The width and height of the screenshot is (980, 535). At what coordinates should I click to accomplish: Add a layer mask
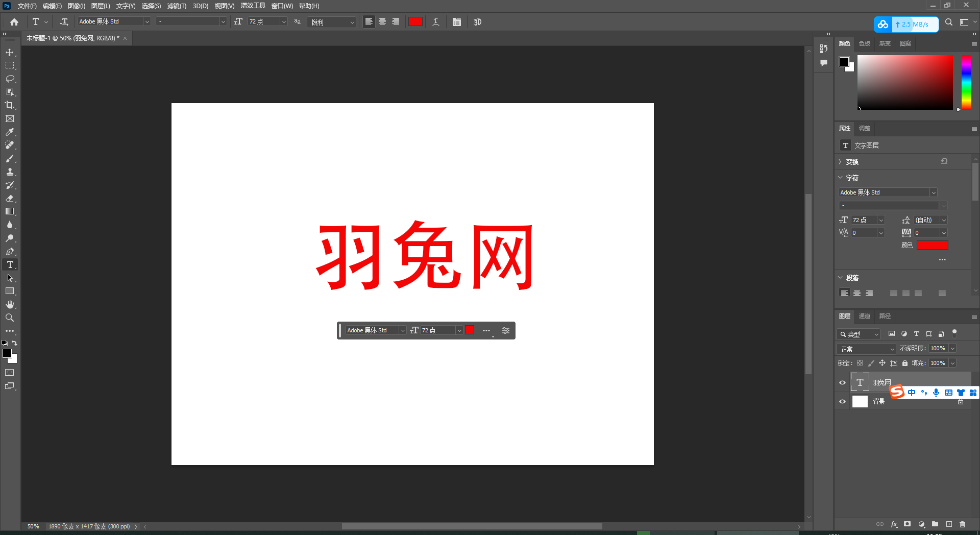tap(908, 524)
